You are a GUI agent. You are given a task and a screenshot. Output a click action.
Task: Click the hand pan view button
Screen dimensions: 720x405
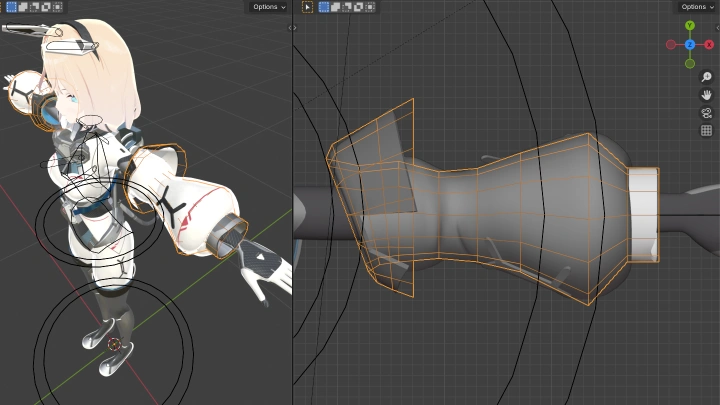click(707, 95)
